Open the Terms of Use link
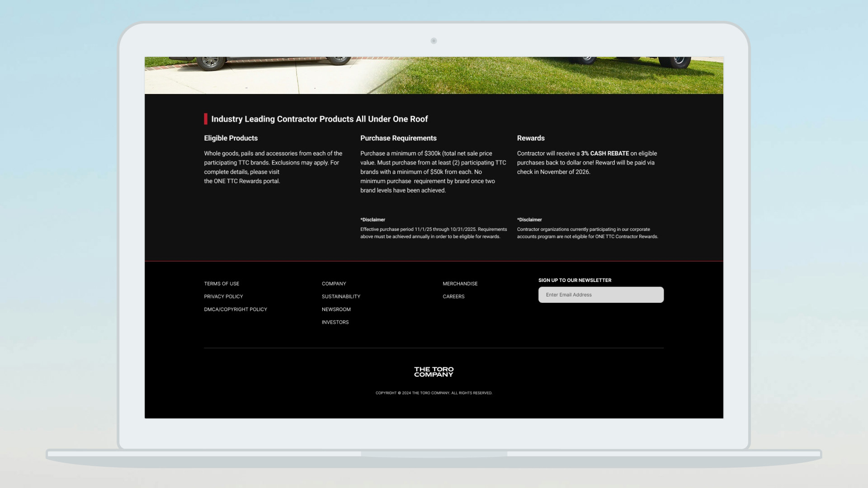Image resolution: width=868 pixels, height=488 pixels. point(222,284)
